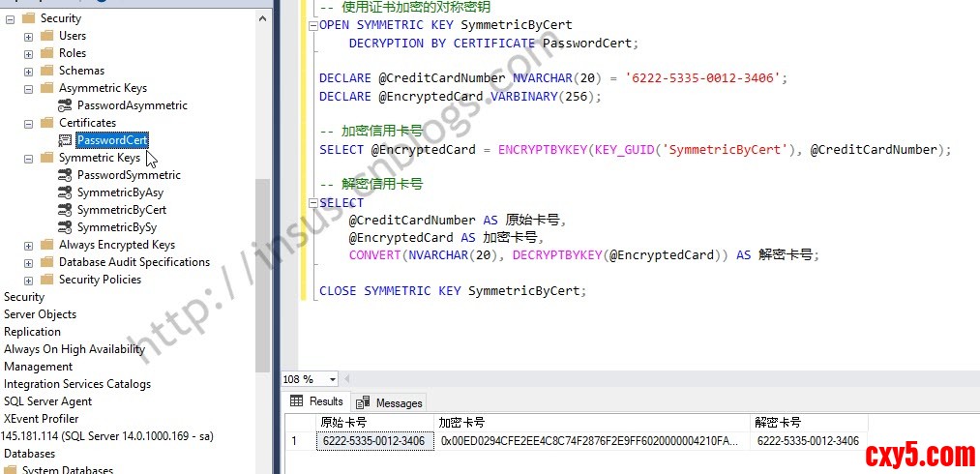This screenshot has height=474, width=980.
Task: Click the PasswordAsymmetric key icon
Action: (65, 105)
